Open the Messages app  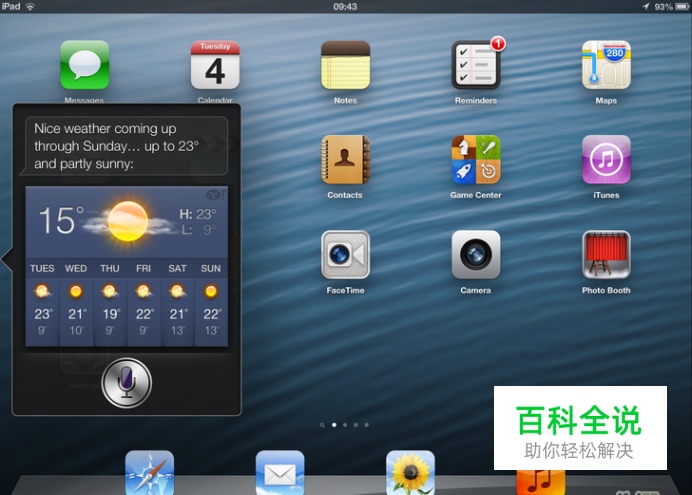[x=84, y=65]
